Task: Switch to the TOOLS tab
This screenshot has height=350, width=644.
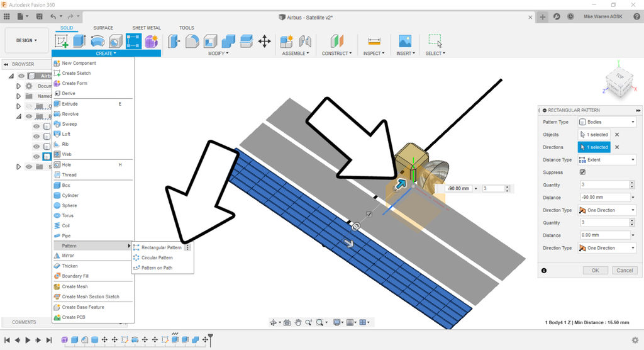Action: (x=186, y=28)
